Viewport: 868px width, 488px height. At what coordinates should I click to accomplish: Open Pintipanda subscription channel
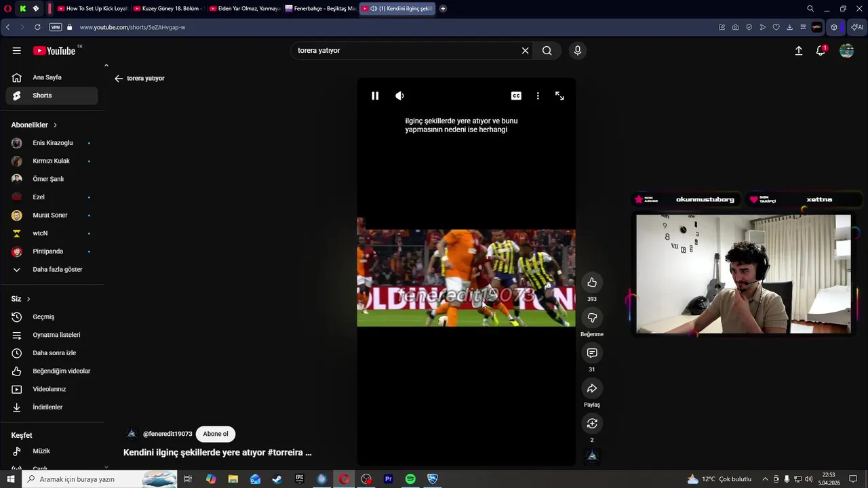(52, 251)
